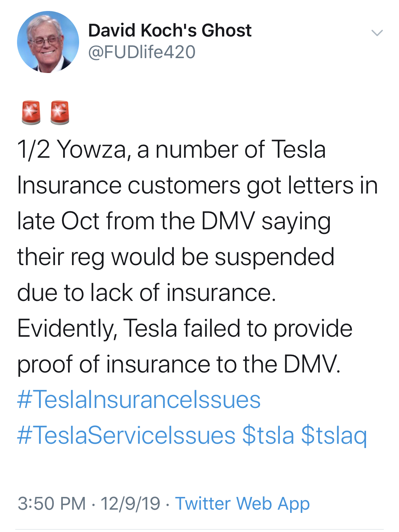
Task: Open the #TeslaServiceIssues hashtag
Action: pyautogui.click(x=126, y=436)
